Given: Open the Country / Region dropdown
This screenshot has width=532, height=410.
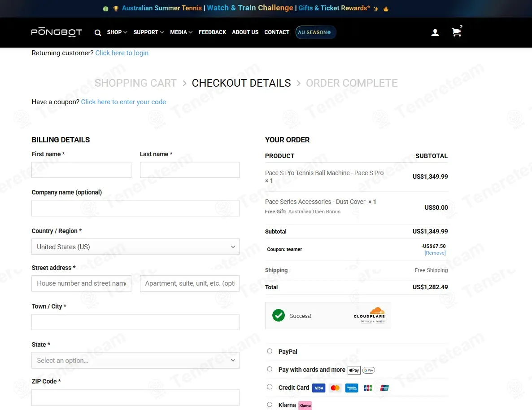Looking at the screenshot, I should pyautogui.click(x=135, y=247).
